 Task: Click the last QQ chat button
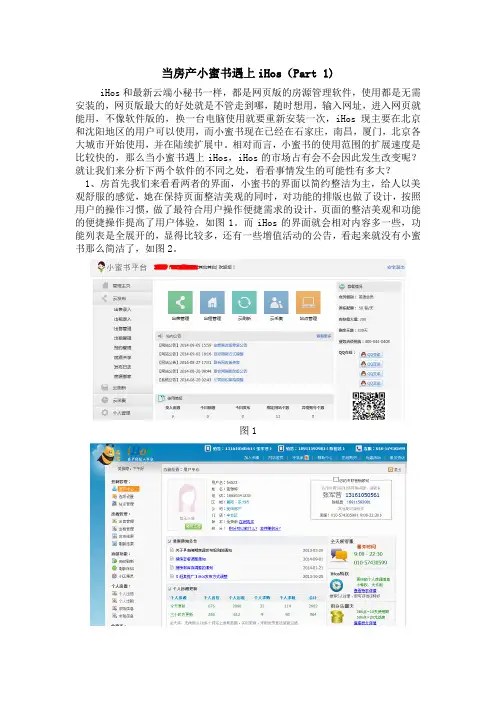[x=371, y=383]
